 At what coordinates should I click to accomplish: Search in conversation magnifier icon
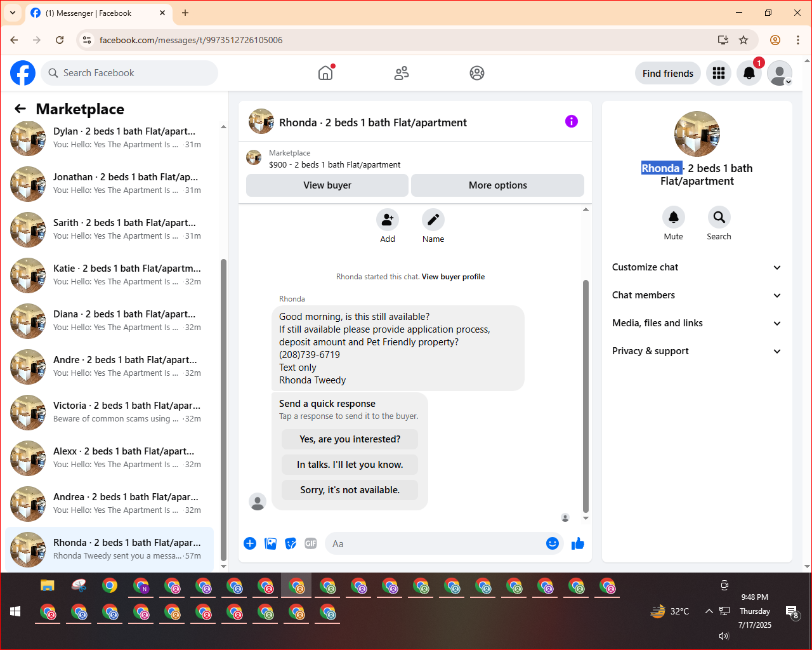(x=719, y=217)
